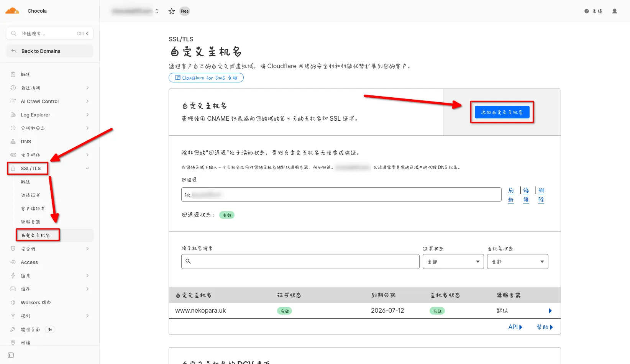The width and height of the screenshot is (630, 364).
Task: Click the DNS sidebar icon
Action: click(x=13, y=141)
